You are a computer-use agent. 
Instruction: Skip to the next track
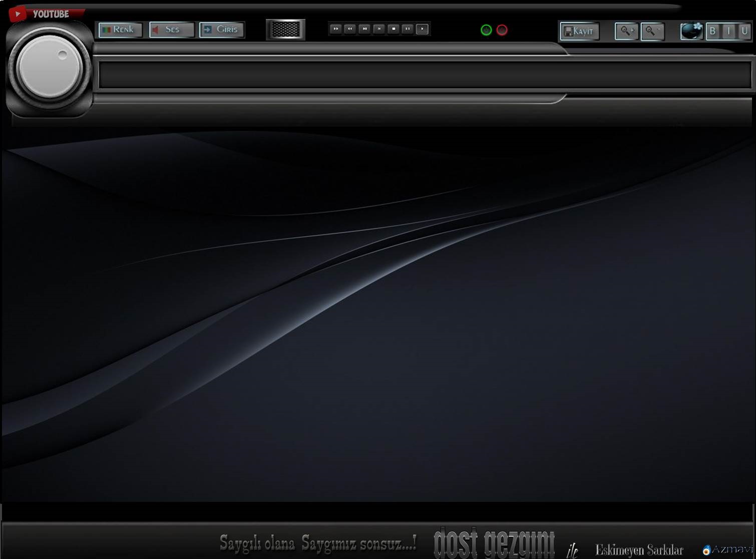[364, 29]
